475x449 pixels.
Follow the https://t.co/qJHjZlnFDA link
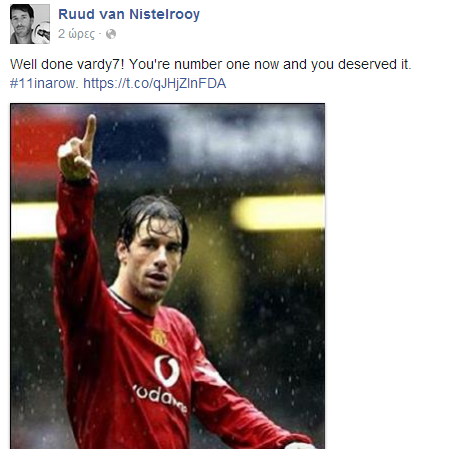(155, 83)
